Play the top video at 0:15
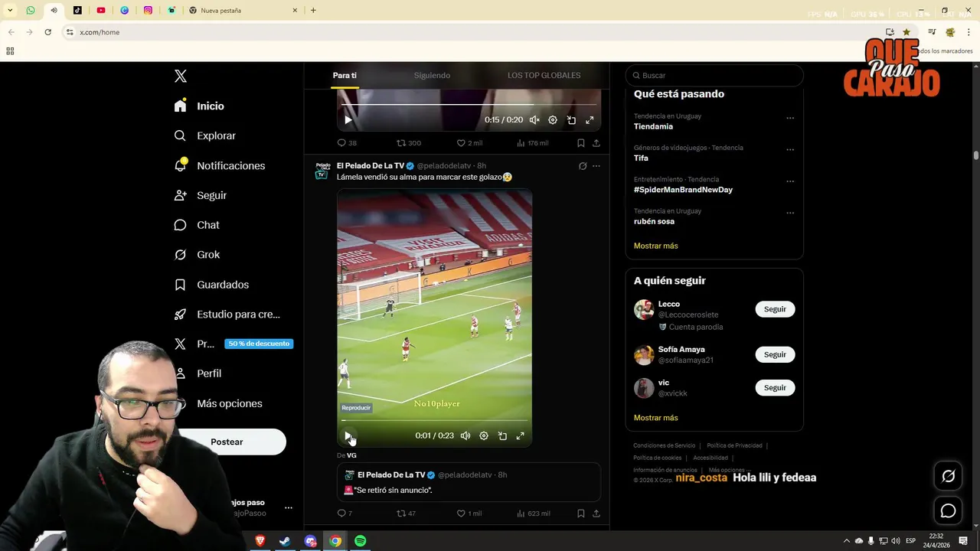The height and width of the screenshot is (551, 980). pos(348,120)
